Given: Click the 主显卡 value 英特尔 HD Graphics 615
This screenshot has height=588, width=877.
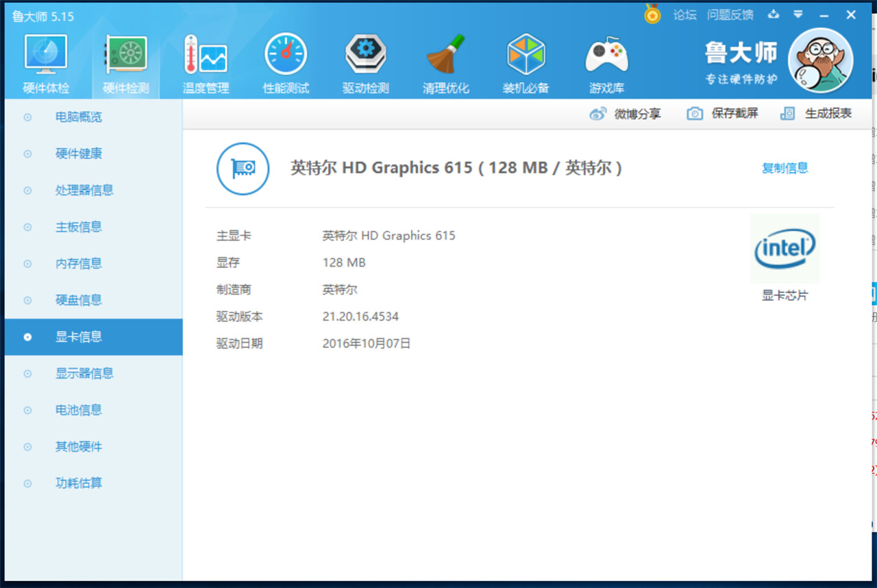Looking at the screenshot, I should [x=388, y=236].
